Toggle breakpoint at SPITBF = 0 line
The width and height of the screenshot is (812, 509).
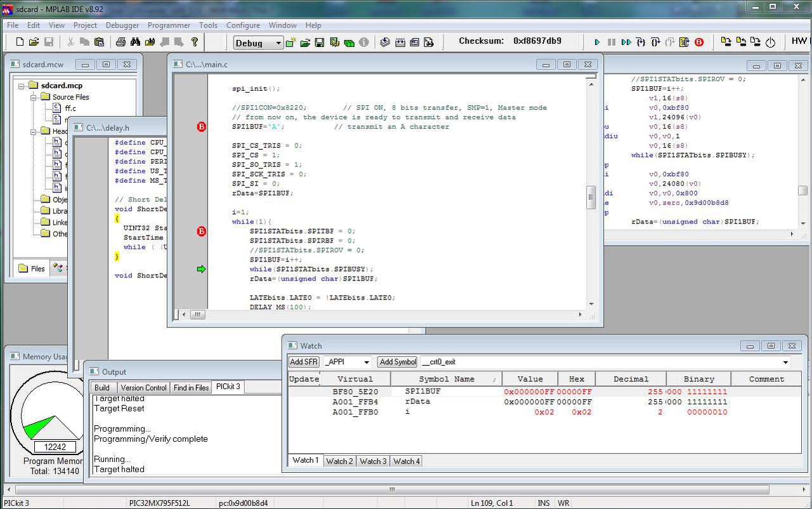click(201, 232)
